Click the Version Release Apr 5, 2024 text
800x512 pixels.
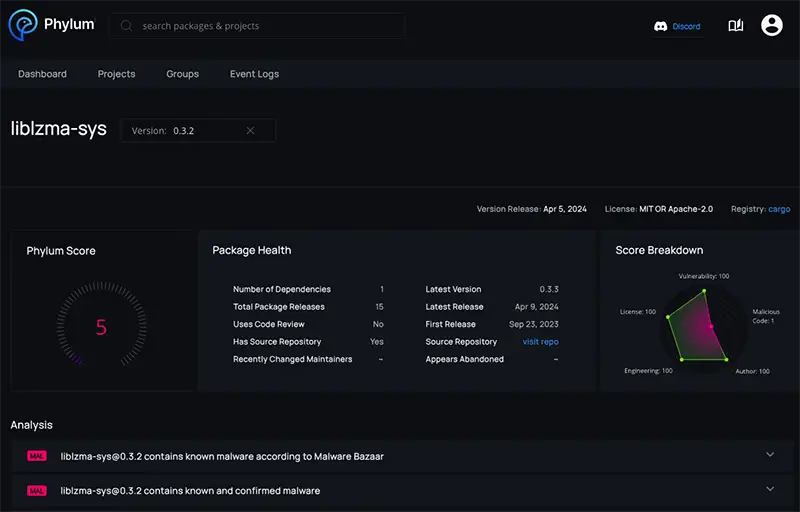click(532, 209)
